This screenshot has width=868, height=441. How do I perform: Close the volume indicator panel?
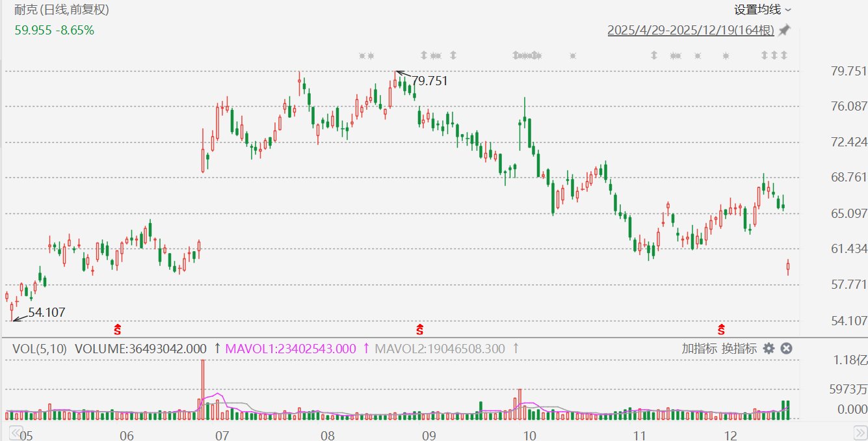click(x=786, y=349)
